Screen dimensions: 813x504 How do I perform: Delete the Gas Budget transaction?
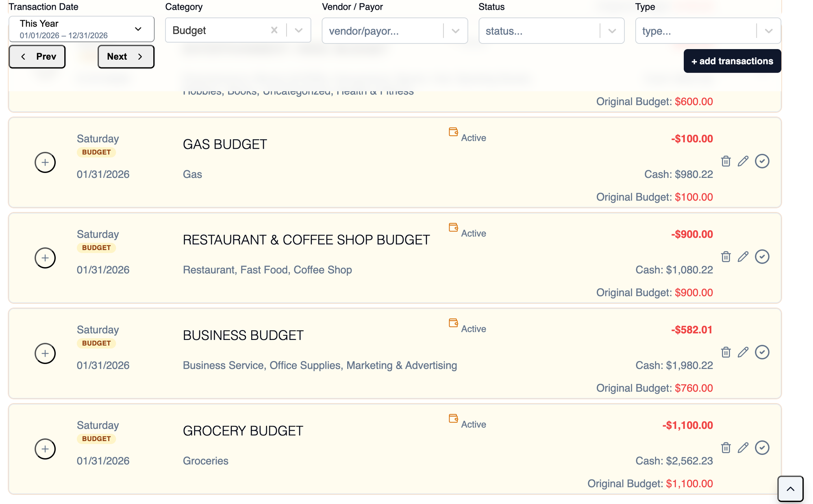[726, 161]
